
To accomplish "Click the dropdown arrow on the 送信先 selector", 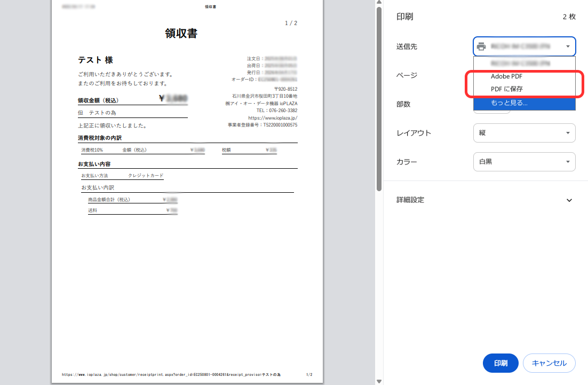I will pos(568,46).
